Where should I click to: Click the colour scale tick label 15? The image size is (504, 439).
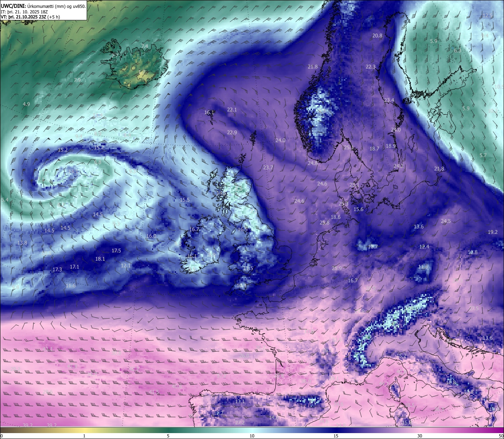coord(336,436)
